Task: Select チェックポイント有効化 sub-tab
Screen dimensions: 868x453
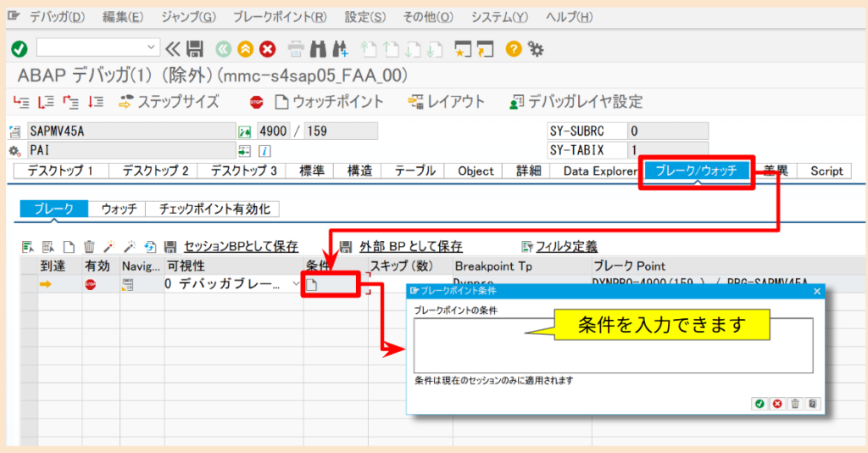Action: click(214, 209)
